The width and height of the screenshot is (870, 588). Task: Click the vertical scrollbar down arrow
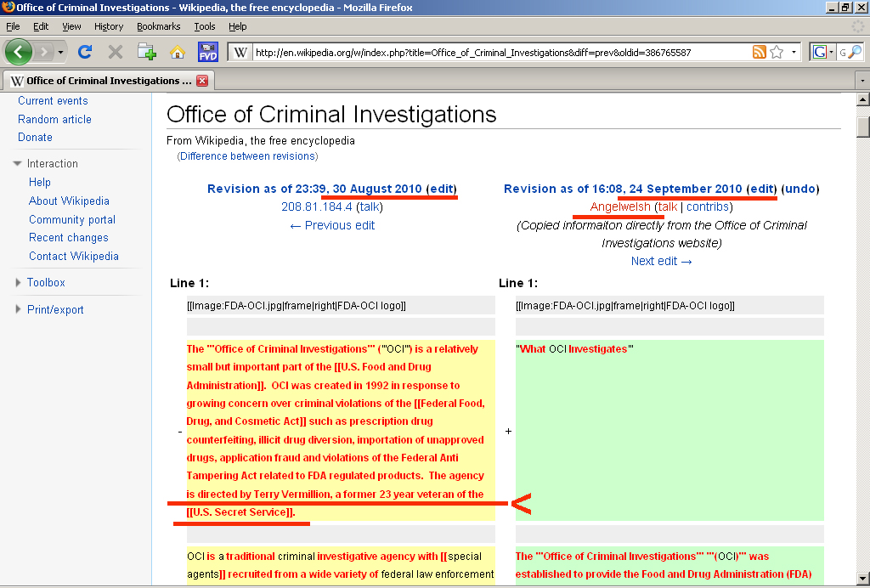(863, 577)
